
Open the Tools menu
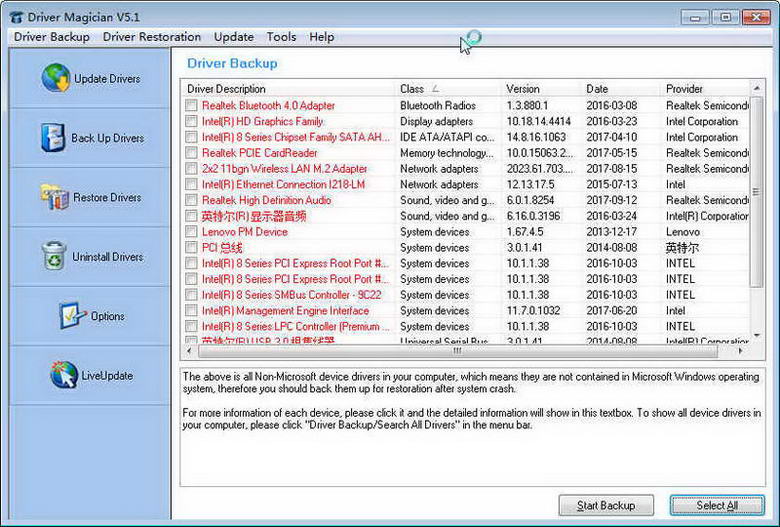click(281, 37)
